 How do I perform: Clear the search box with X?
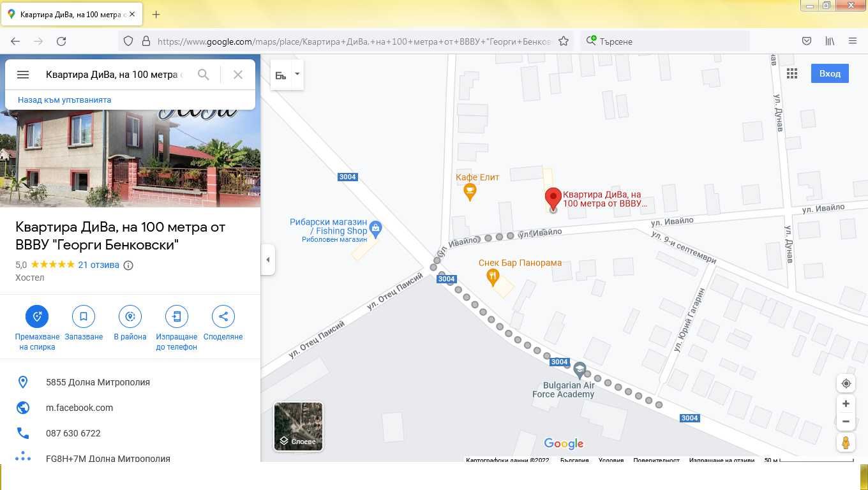pyautogui.click(x=238, y=75)
